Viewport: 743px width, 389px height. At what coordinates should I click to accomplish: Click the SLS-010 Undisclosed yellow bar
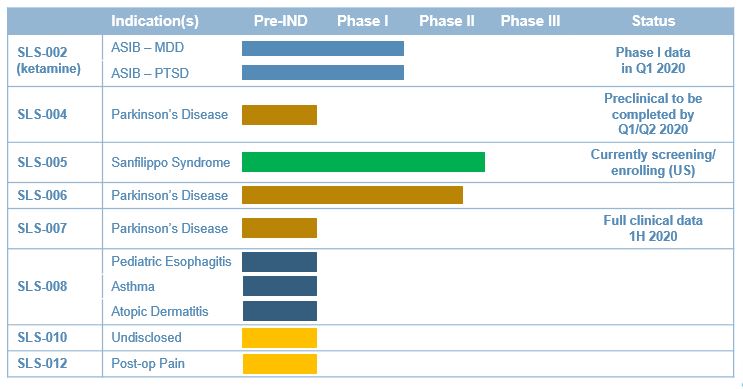pyautogui.click(x=279, y=338)
